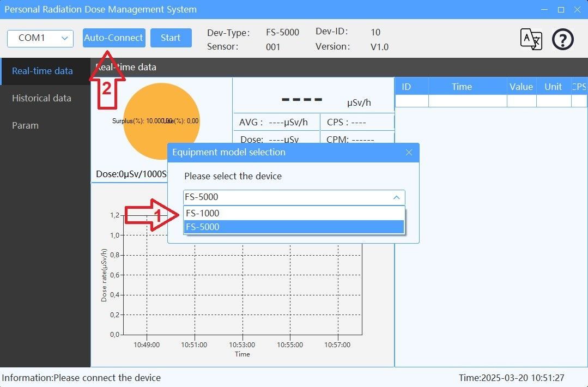Collapse the device model combo box arrow
Image resolution: width=588 pixels, height=387 pixels.
(396, 197)
